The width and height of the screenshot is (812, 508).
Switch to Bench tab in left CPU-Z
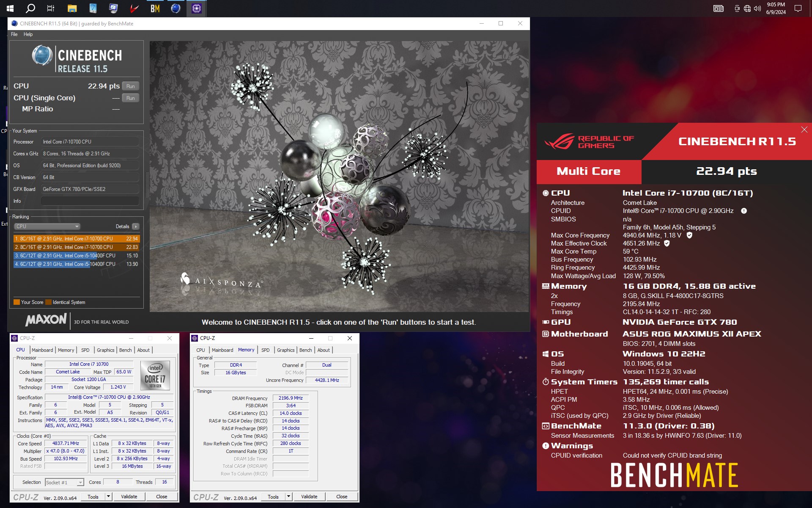point(125,350)
